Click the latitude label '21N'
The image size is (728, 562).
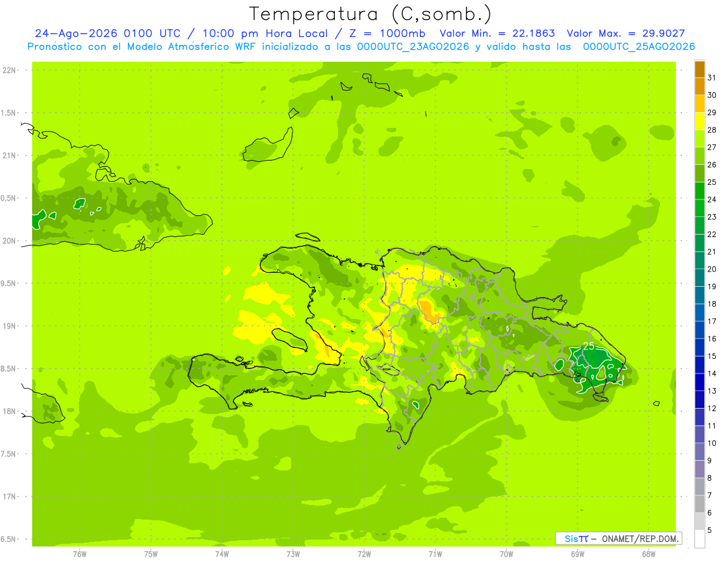pyautogui.click(x=9, y=156)
